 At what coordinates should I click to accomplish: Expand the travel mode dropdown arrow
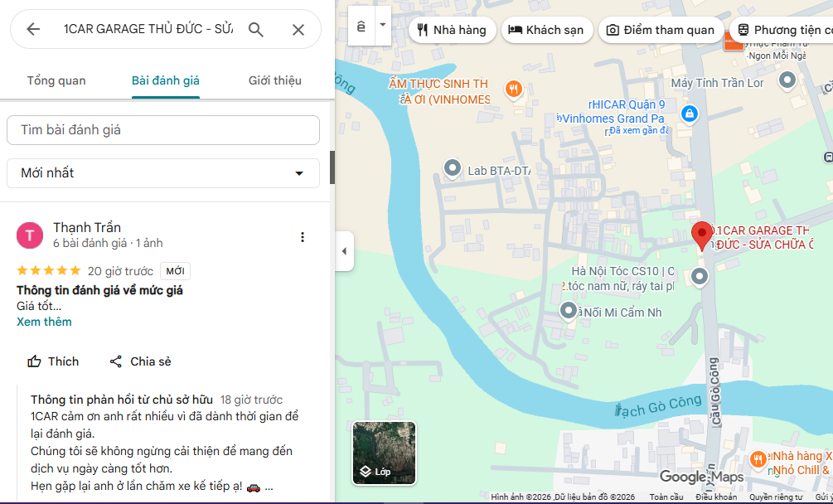[383, 26]
